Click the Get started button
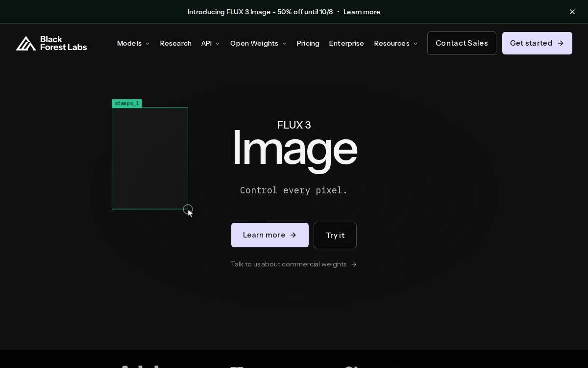The width and height of the screenshot is (588, 368). click(x=537, y=43)
